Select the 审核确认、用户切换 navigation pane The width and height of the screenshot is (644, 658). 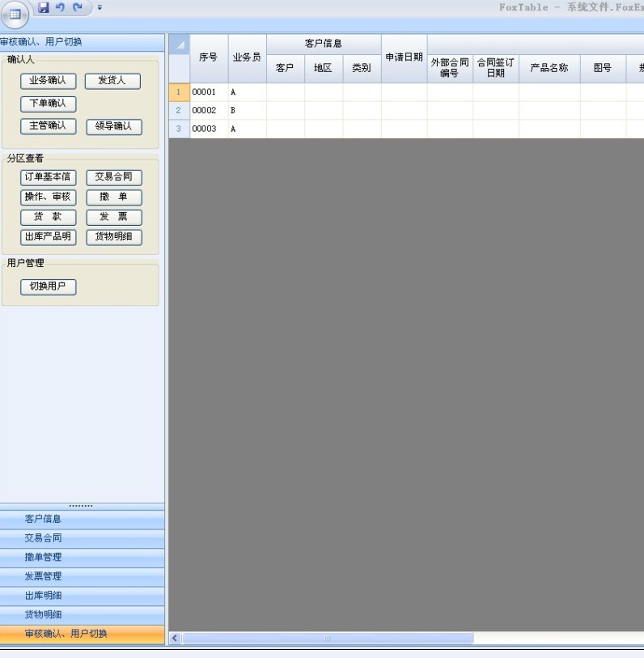click(83, 635)
